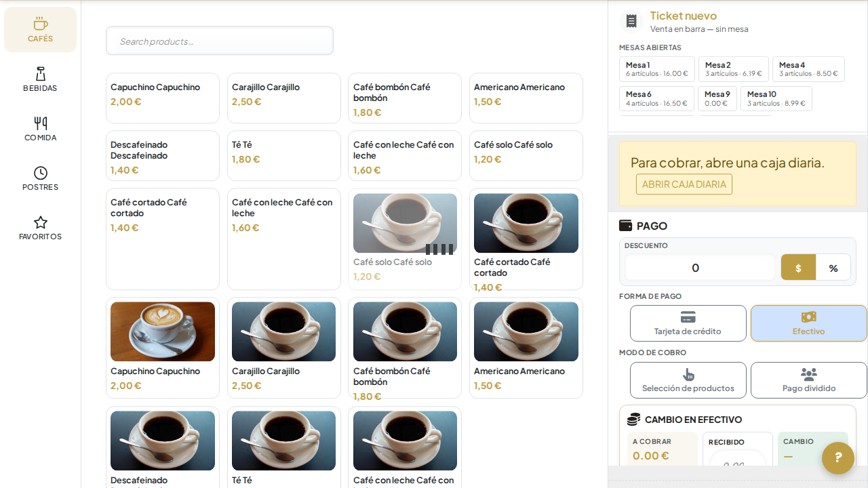Viewport: 868px width, 488px height.
Task: Select the Descafeinado coffee cup photo
Action: tap(163, 441)
